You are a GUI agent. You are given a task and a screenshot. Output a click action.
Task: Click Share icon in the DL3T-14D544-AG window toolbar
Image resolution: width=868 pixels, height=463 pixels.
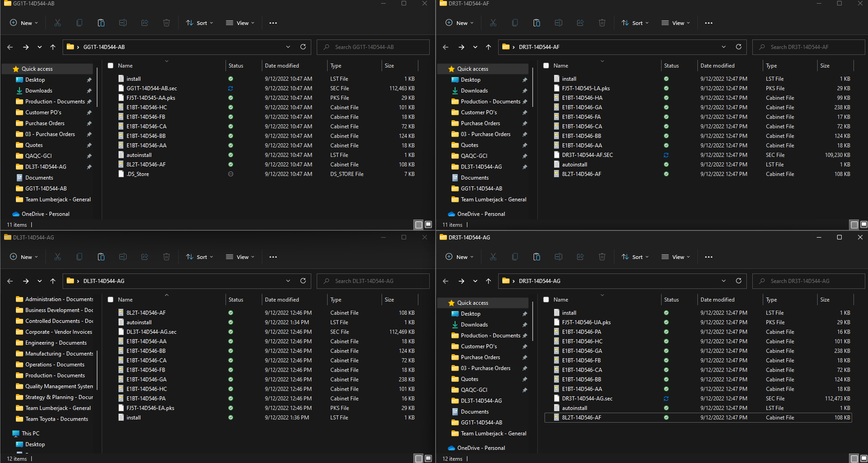(x=145, y=257)
